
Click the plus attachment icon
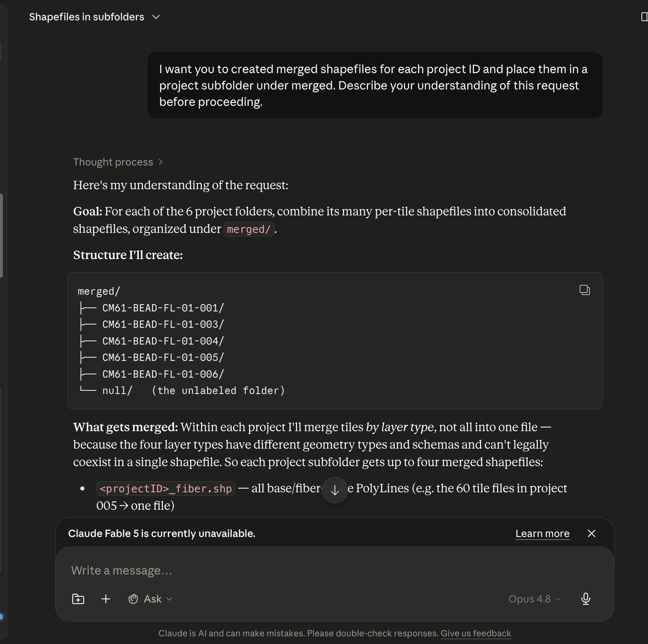[106, 599]
